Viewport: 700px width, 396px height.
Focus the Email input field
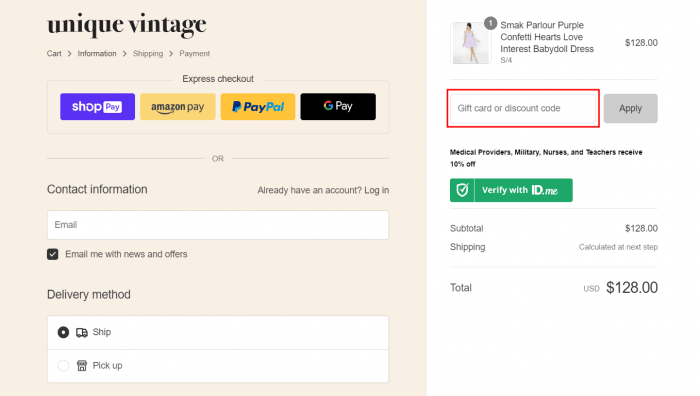click(218, 225)
